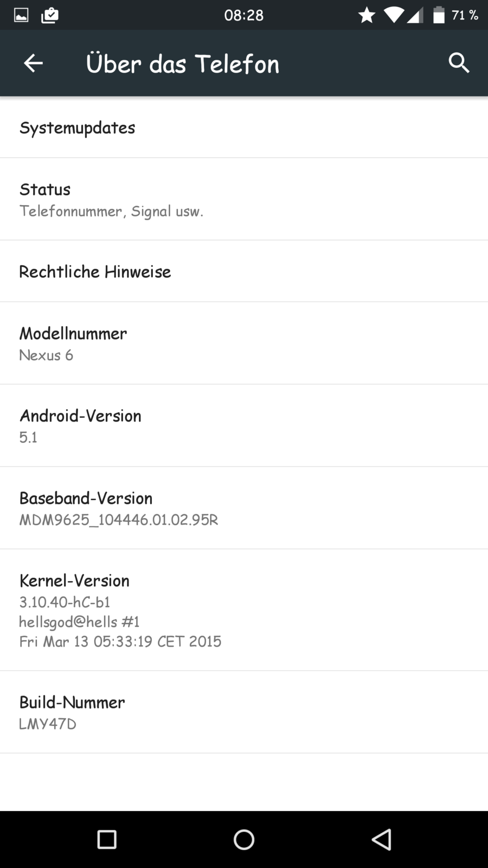Open search with magnifier icon
The image size is (488, 868).
tap(459, 63)
